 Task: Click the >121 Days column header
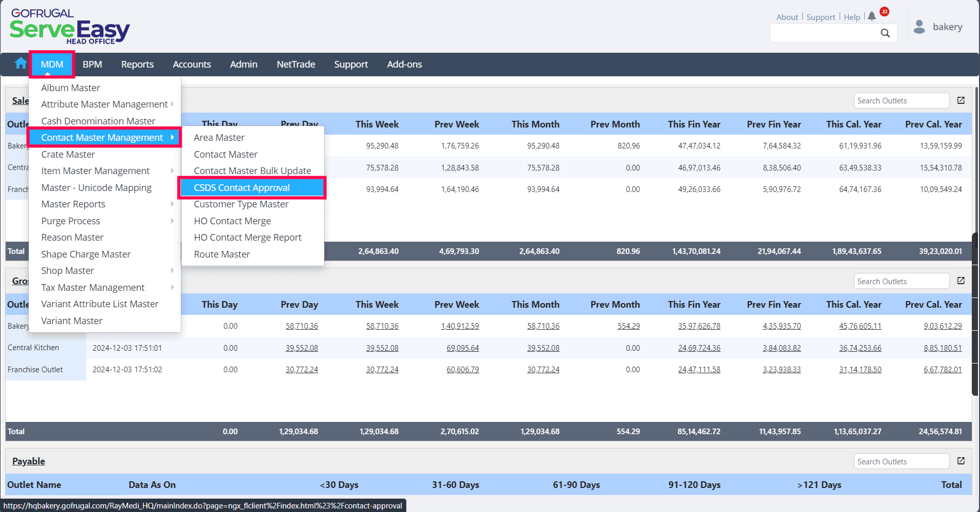pyautogui.click(x=819, y=484)
